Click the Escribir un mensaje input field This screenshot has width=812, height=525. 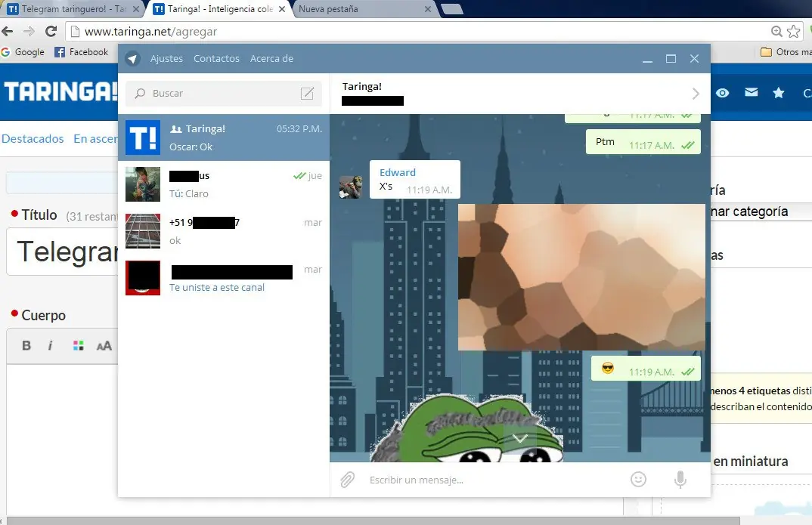coord(492,480)
